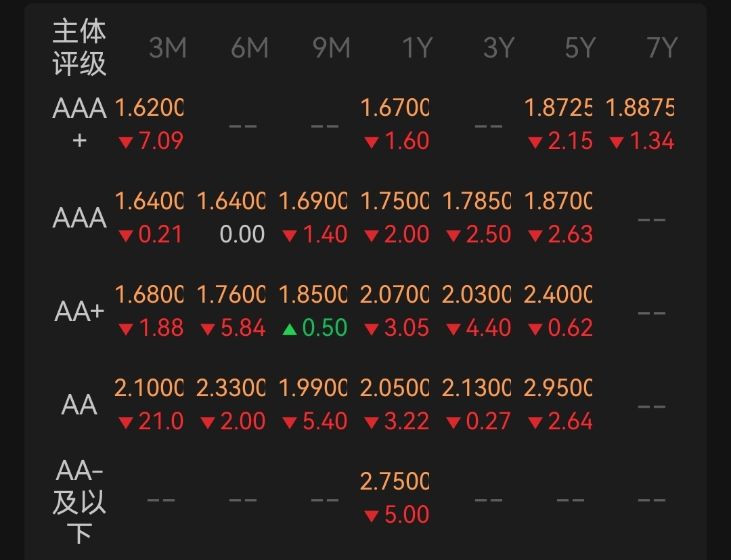Select the 3M tenor column header
731x560 pixels.
(168, 47)
